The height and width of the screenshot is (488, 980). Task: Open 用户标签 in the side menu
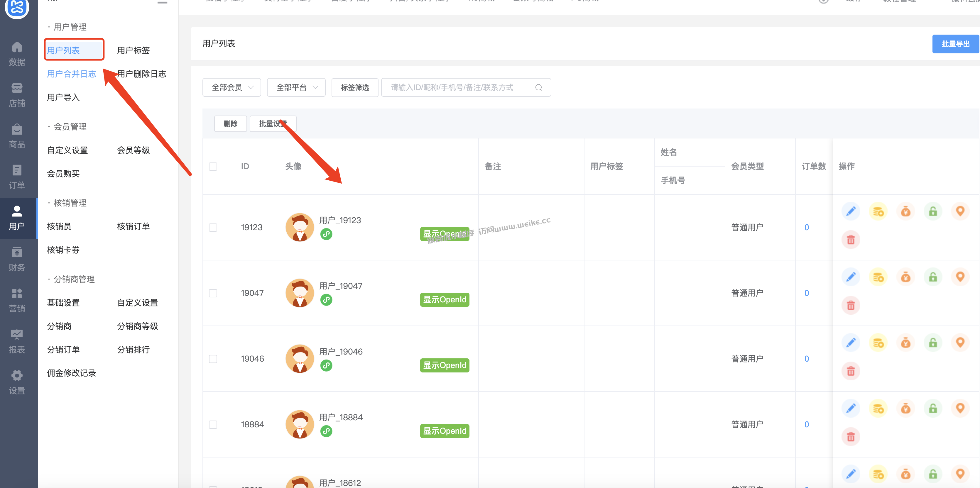(x=134, y=50)
